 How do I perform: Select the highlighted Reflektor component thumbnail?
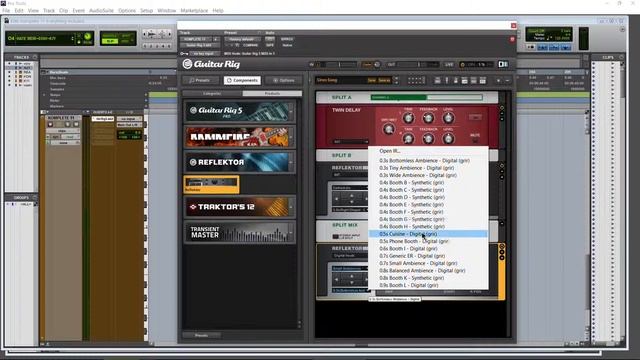pyautogui.click(x=211, y=184)
